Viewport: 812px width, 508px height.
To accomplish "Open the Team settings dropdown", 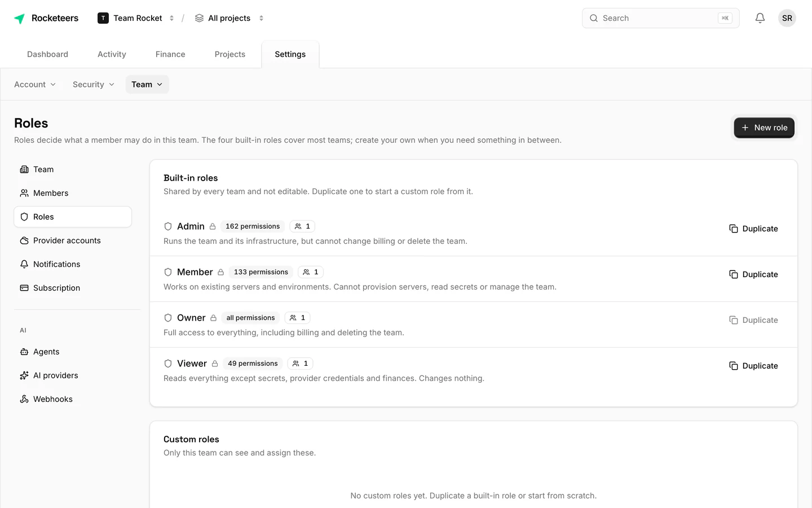I will tap(147, 85).
